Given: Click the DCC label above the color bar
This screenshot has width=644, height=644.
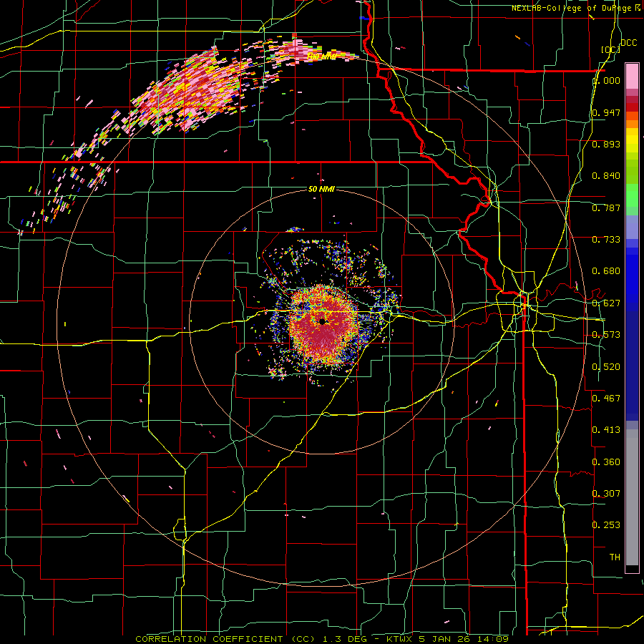Looking at the screenshot, I should tap(629, 43).
